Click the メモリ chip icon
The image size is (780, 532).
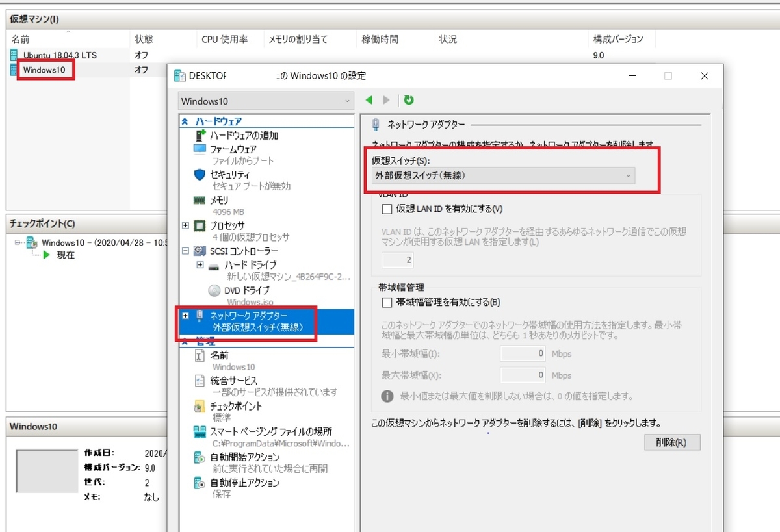coord(200,201)
